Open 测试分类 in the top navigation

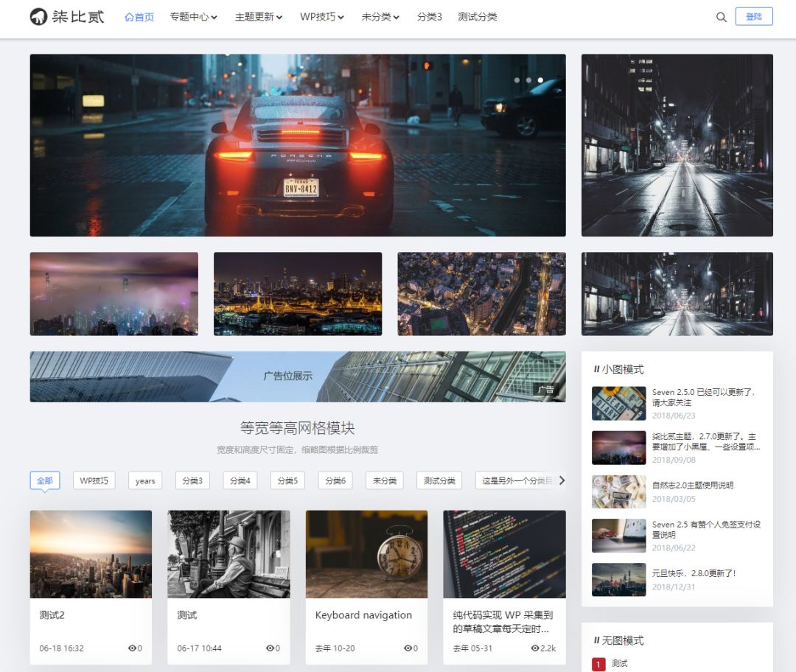tap(477, 17)
